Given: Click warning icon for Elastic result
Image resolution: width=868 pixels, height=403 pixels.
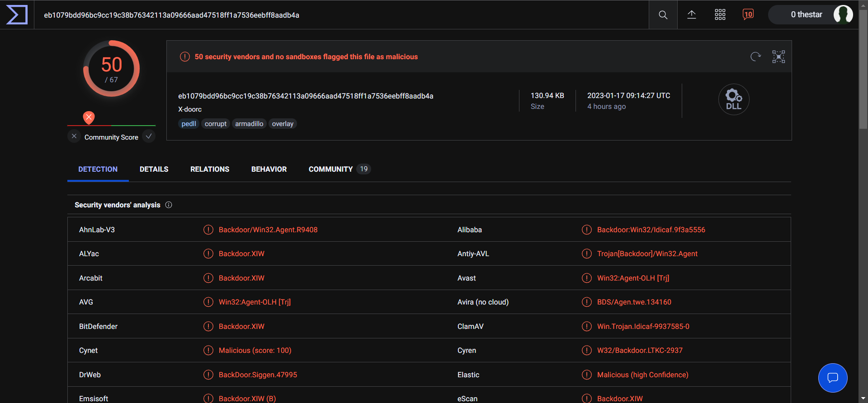Looking at the screenshot, I should tap(587, 375).
